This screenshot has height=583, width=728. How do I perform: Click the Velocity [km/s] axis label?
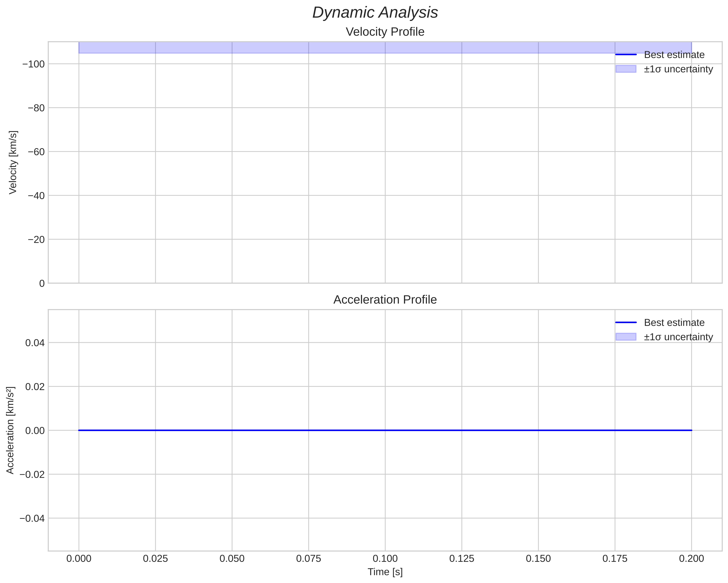[x=13, y=162]
